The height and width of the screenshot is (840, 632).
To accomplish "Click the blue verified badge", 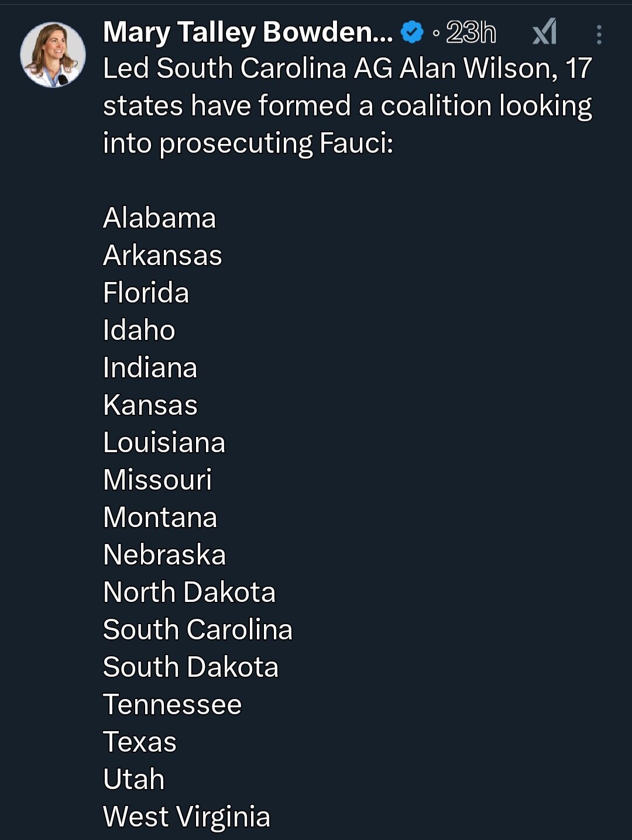I will pos(412,32).
